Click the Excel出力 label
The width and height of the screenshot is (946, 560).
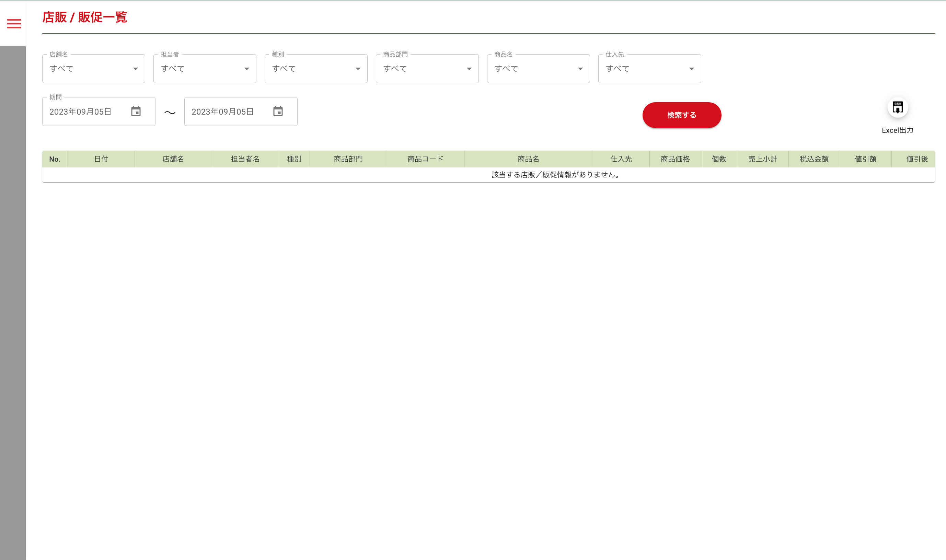pyautogui.click(x=897, y=130)
